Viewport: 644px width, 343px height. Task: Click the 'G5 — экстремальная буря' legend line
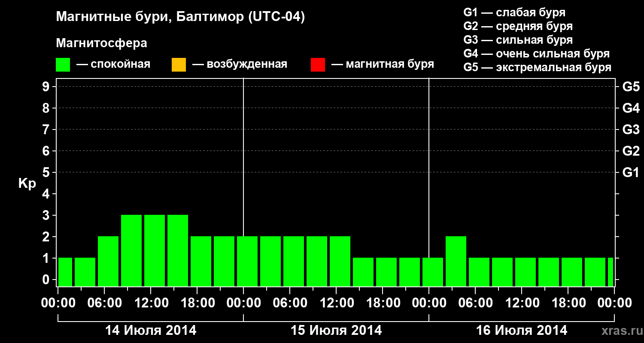[537, 67]
